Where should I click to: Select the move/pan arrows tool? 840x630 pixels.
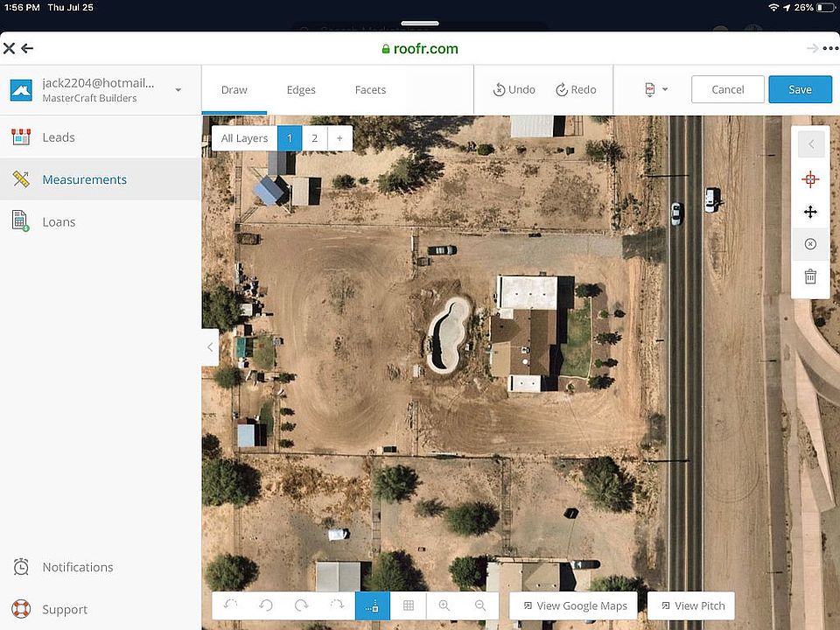pyautogui.click(x=810, y=212)
